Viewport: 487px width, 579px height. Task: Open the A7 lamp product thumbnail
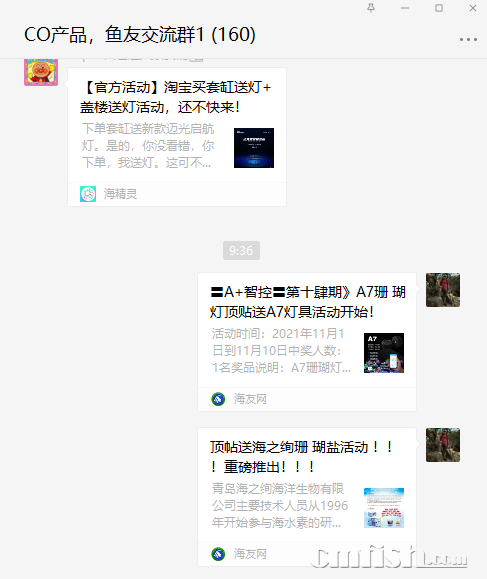point(384,353)
